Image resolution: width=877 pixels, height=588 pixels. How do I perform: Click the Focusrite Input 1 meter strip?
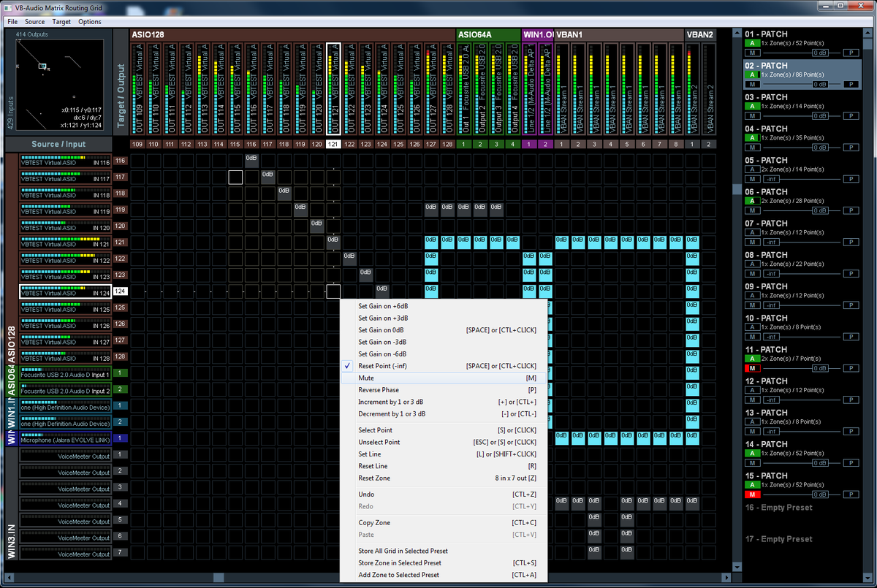tap(65, 374)
